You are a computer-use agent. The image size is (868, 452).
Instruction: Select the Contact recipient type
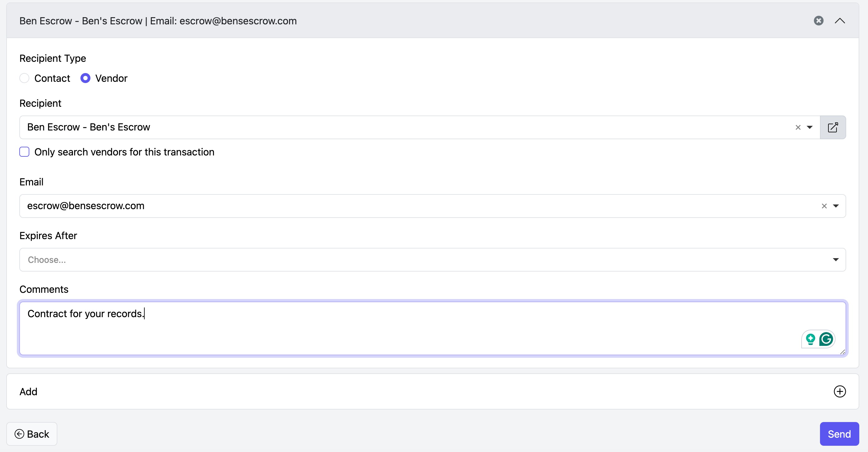pyautogui.click(x=24, y=78)
